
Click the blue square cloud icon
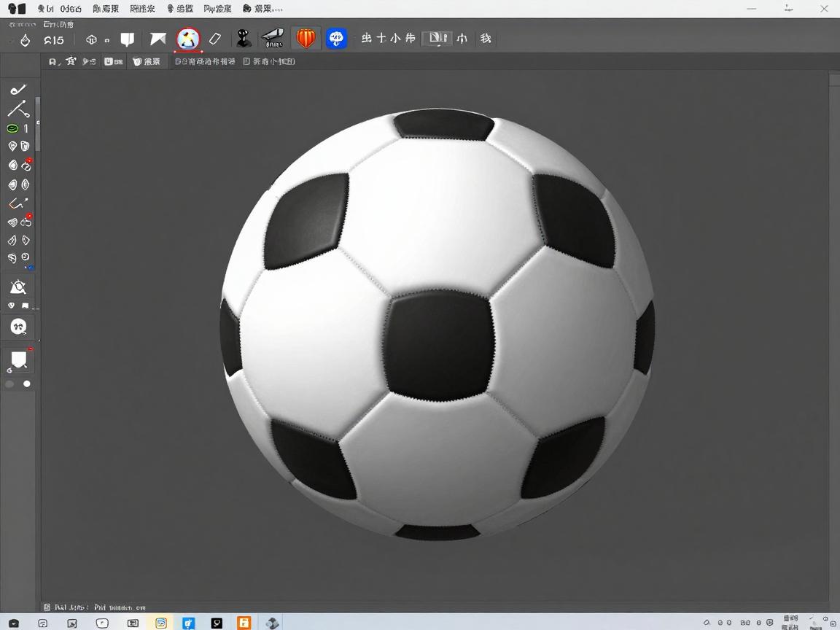pos(336,39)
